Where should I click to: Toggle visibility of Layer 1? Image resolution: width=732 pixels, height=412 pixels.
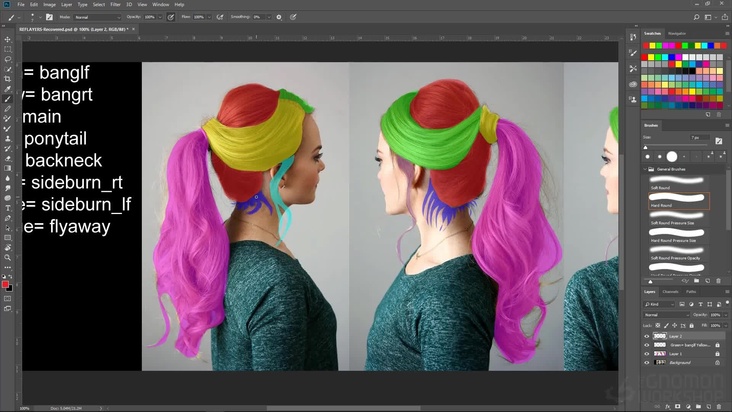click(x=646, y=354)
